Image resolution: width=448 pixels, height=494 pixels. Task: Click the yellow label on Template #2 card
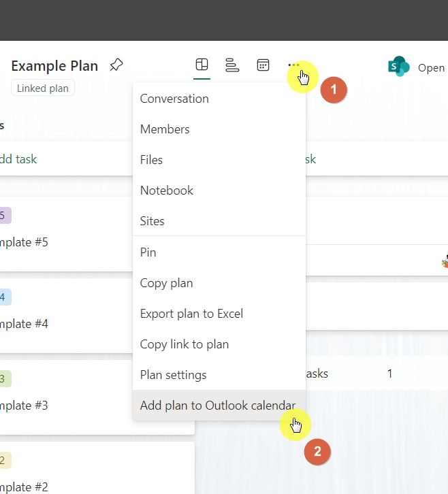pyautogui.click(x=5, y=460)
